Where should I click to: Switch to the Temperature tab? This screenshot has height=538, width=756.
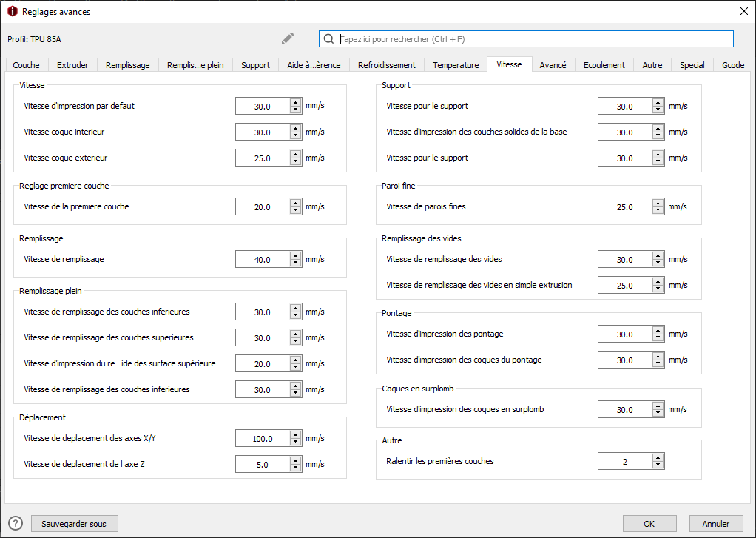tap(456, 65)
